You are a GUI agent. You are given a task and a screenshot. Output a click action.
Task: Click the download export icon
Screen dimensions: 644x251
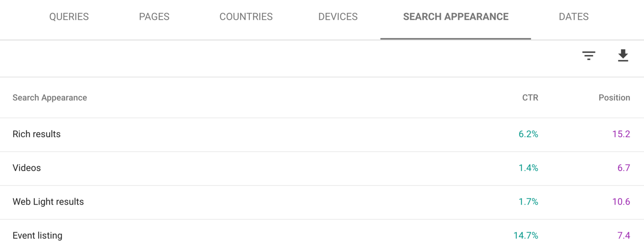623,56
